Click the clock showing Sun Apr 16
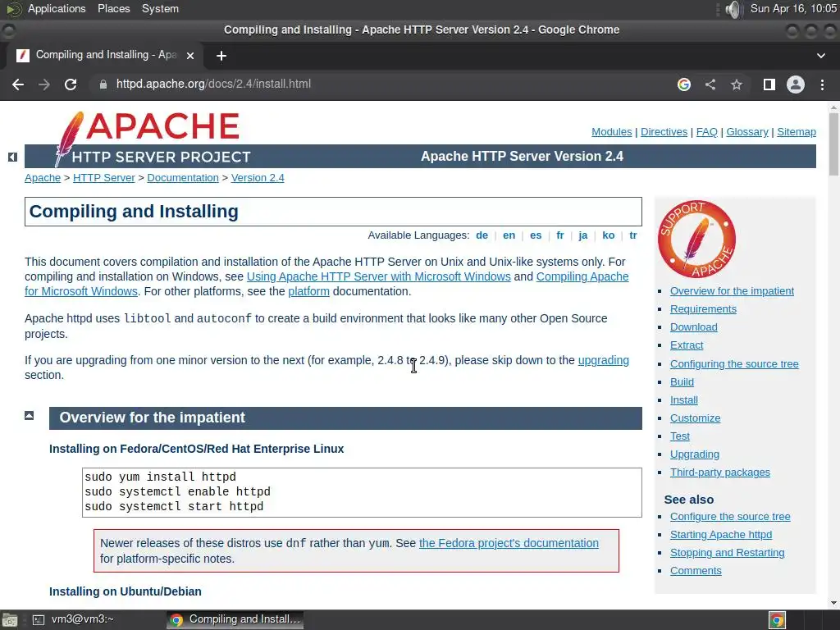 point(793,8)
